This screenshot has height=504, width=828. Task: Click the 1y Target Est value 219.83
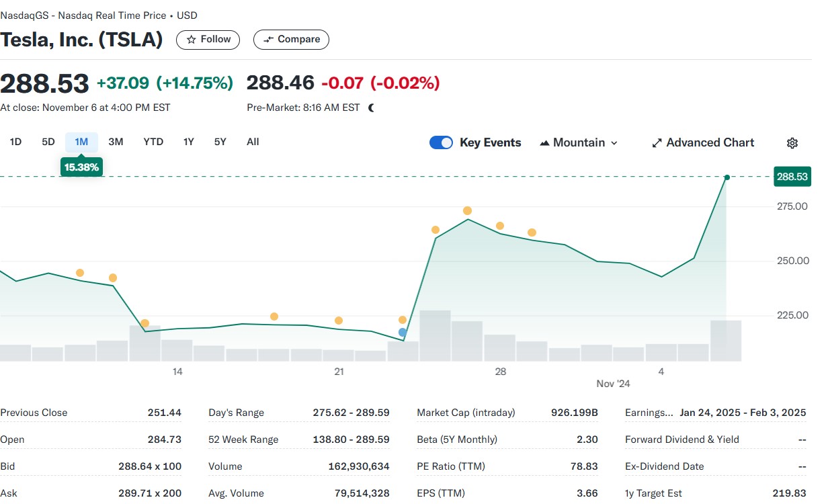tap(789, 493)
